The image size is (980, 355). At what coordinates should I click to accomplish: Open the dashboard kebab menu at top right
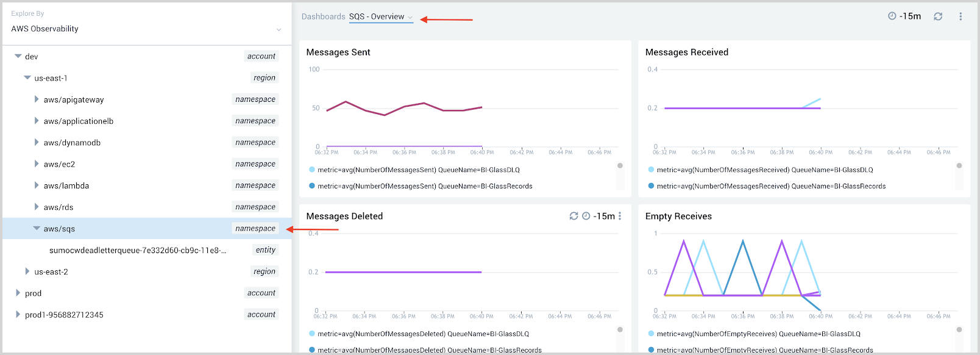coord(960,16)
